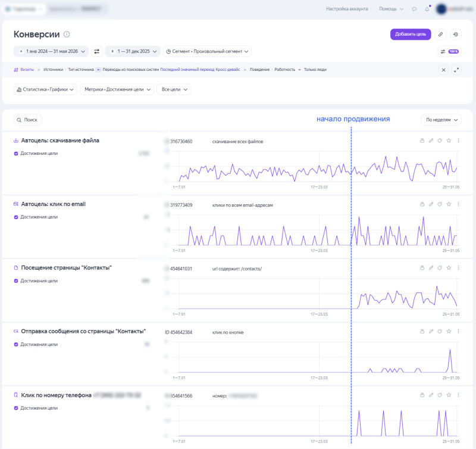Open the chat bubble icon in header

click(414, 9)
